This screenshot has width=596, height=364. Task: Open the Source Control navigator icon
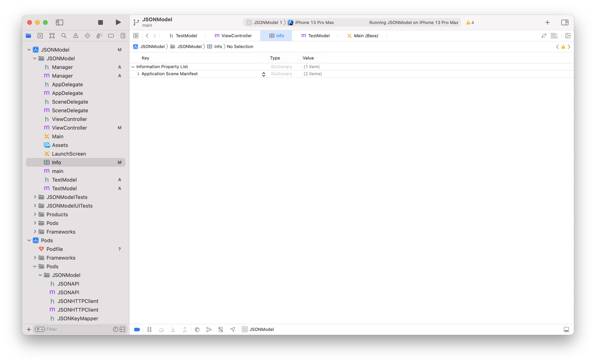(x=40, y=36)
